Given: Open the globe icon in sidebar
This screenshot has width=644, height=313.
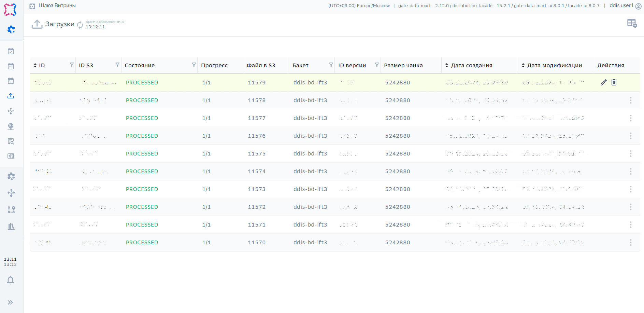Looking at the screenshot, I should [x=11, y=126].
